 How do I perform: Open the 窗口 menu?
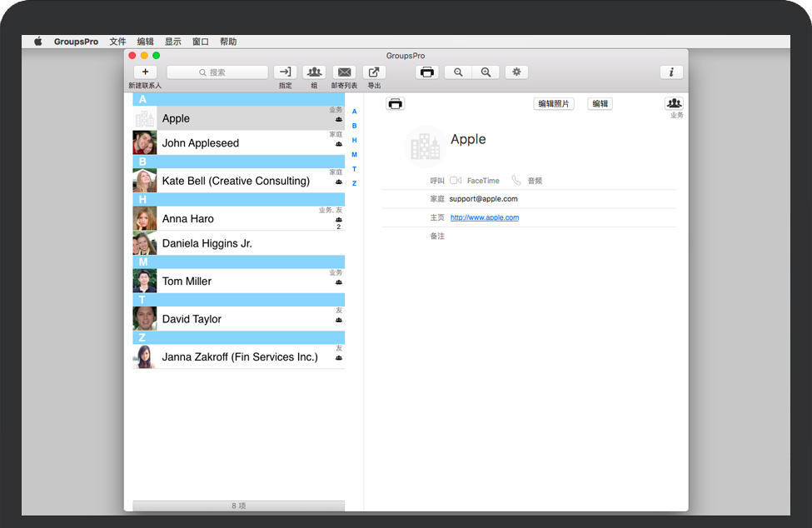coord(201,42)
